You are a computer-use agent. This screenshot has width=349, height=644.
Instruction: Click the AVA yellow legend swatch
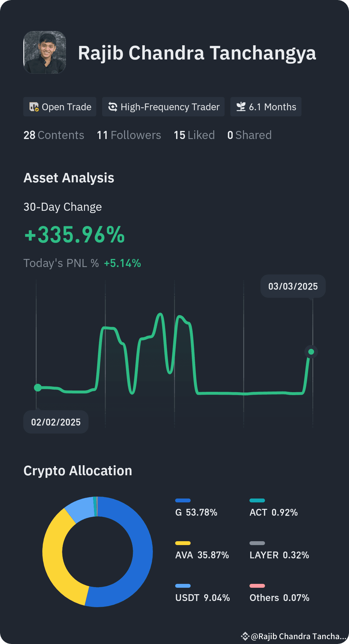[183, 543]
